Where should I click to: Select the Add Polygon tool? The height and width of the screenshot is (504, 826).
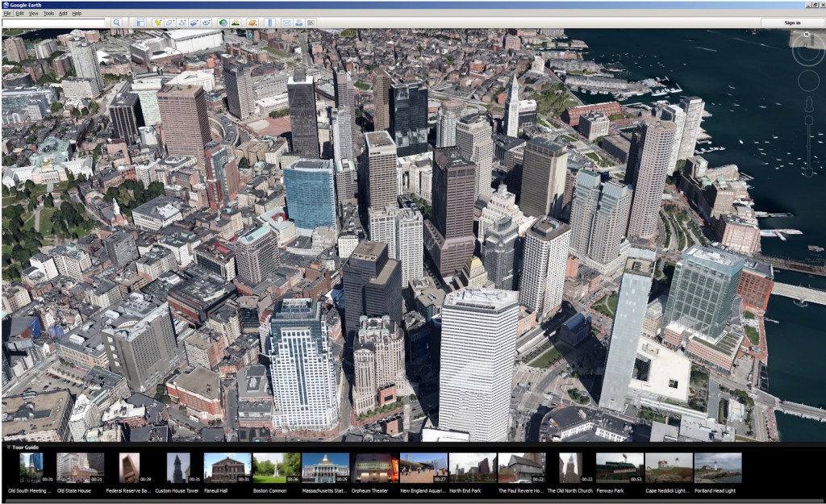tap(169, 23)
